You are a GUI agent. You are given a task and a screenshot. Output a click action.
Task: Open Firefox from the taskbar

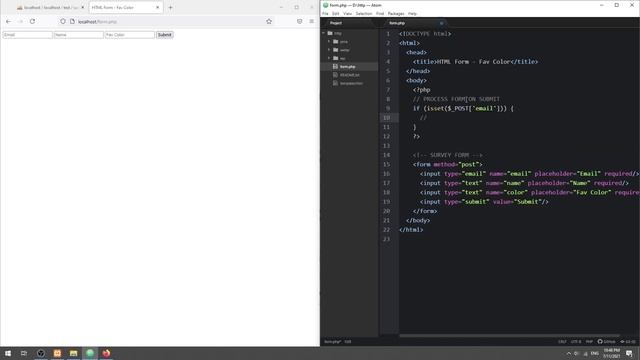click(106, 353)
